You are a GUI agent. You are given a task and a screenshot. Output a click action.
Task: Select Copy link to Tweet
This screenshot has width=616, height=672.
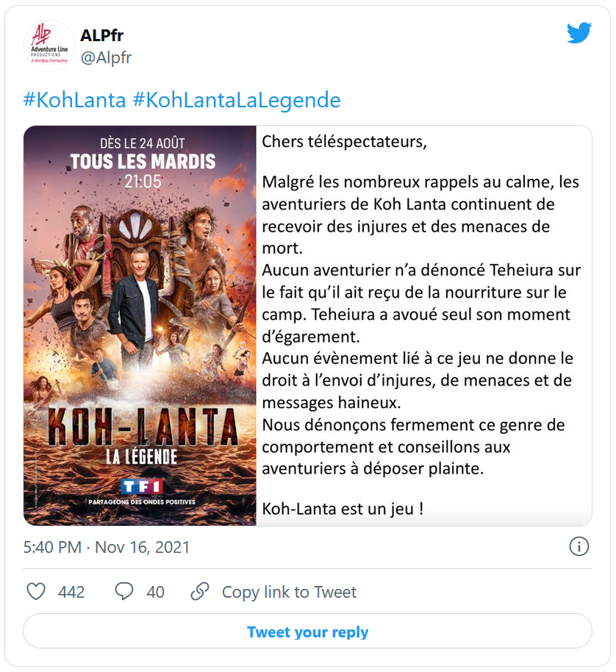coord(289,592)
